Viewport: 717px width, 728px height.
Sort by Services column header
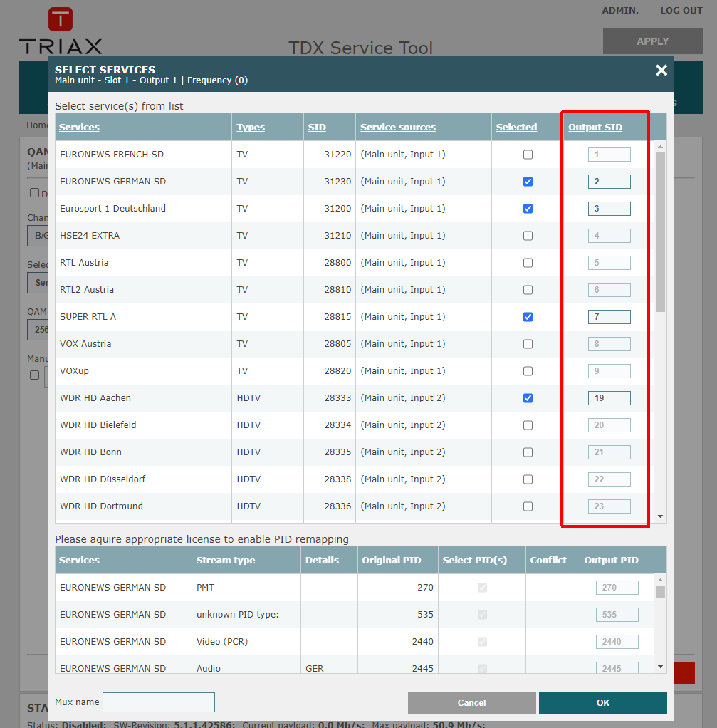pyautogui.click(x=79, y=128)
